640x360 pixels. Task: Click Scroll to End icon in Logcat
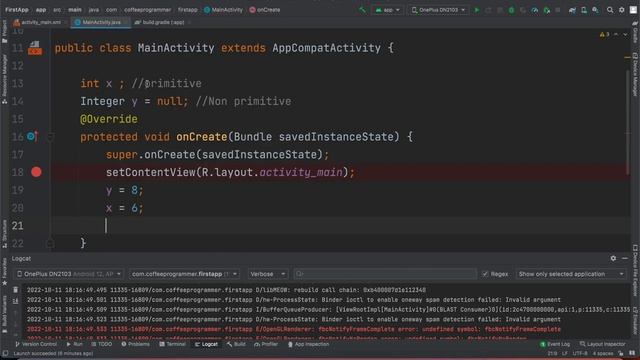(x=16, y=301)
